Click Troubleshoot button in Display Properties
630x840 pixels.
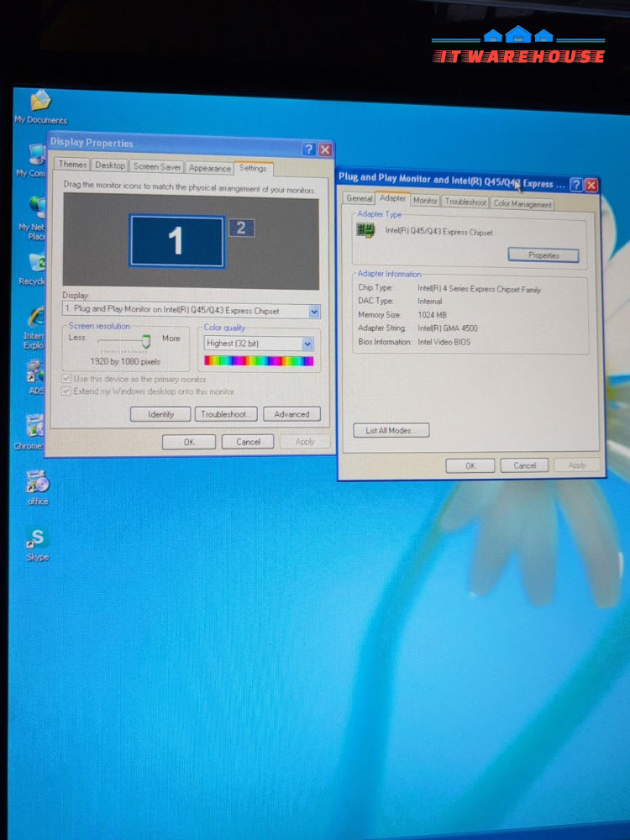[x=226, y=414]
